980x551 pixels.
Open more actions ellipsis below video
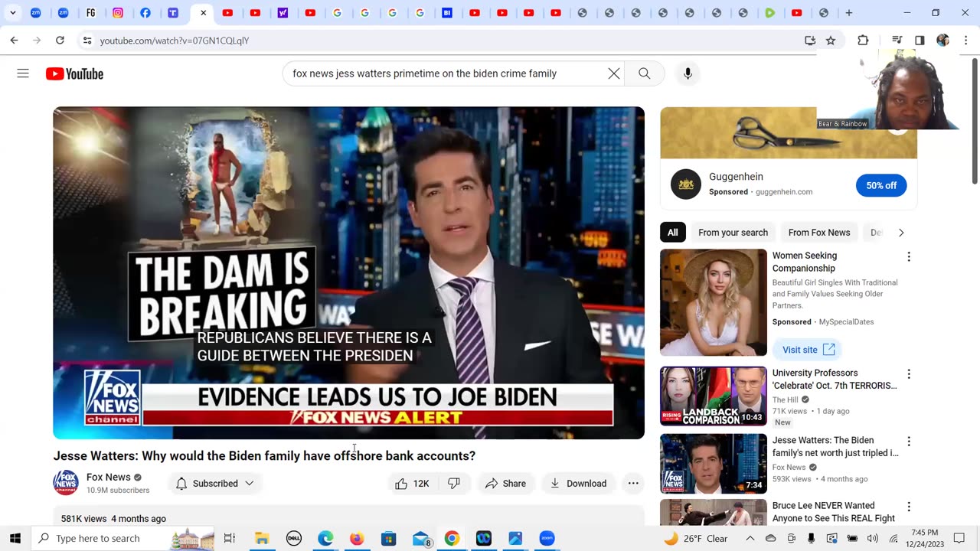click(x=633, y=484)
